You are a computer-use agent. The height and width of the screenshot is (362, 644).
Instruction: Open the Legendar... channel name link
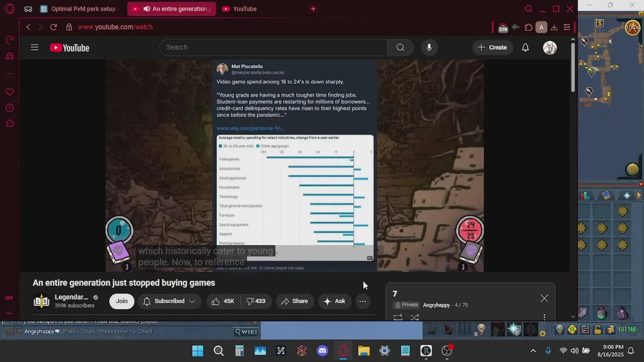(71, 297)
